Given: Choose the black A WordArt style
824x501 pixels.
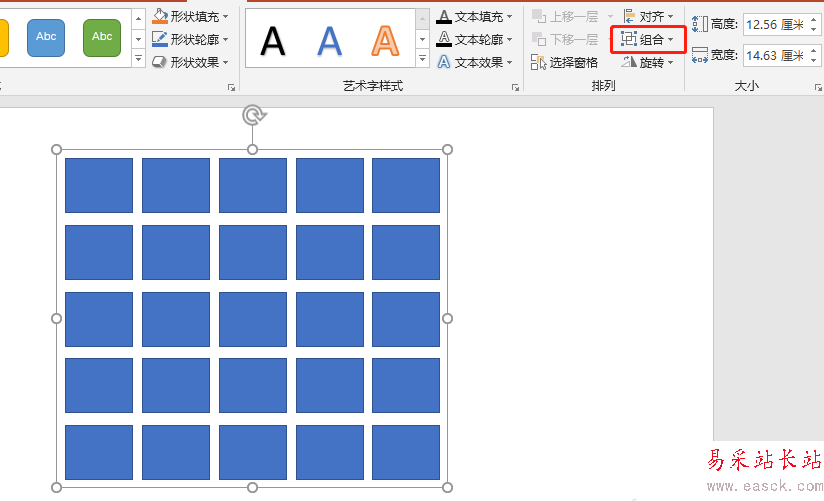Looking at the screenshot, I should point(273,41).
